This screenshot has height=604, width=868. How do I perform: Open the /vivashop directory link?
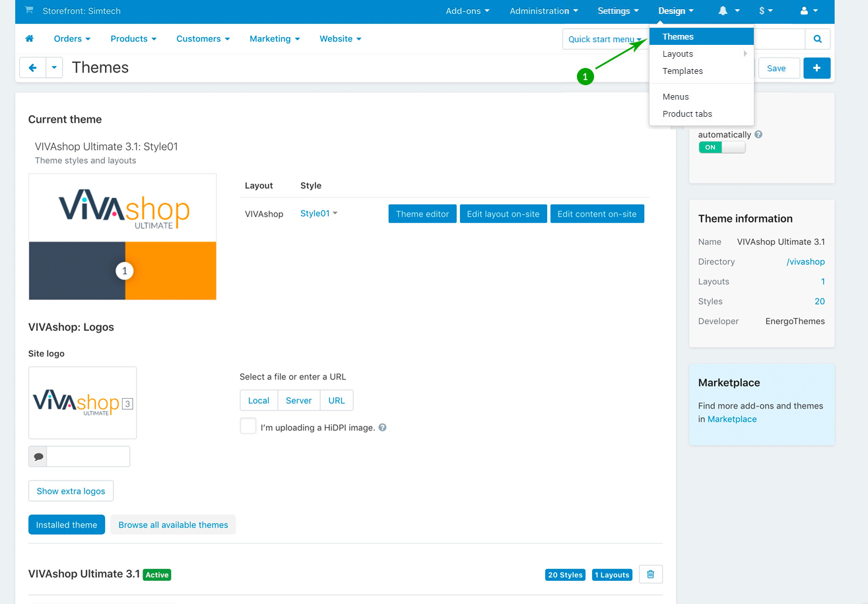[x=806, y=261]
